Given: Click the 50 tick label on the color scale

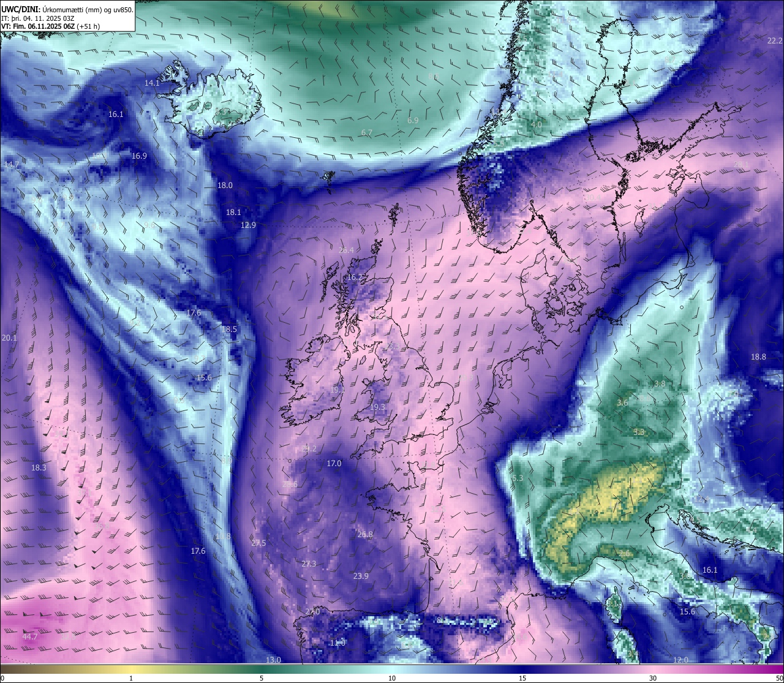Looking at the screenshot, I should [x=779, y=678].
